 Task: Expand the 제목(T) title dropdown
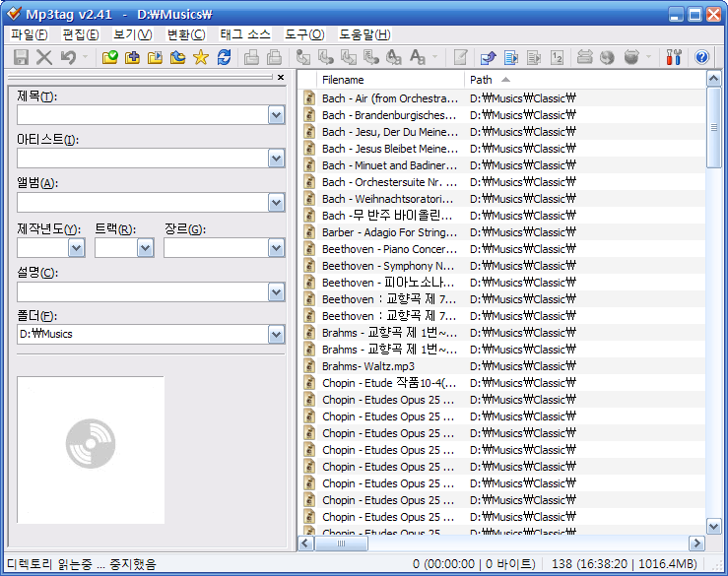tap(276, 115)
